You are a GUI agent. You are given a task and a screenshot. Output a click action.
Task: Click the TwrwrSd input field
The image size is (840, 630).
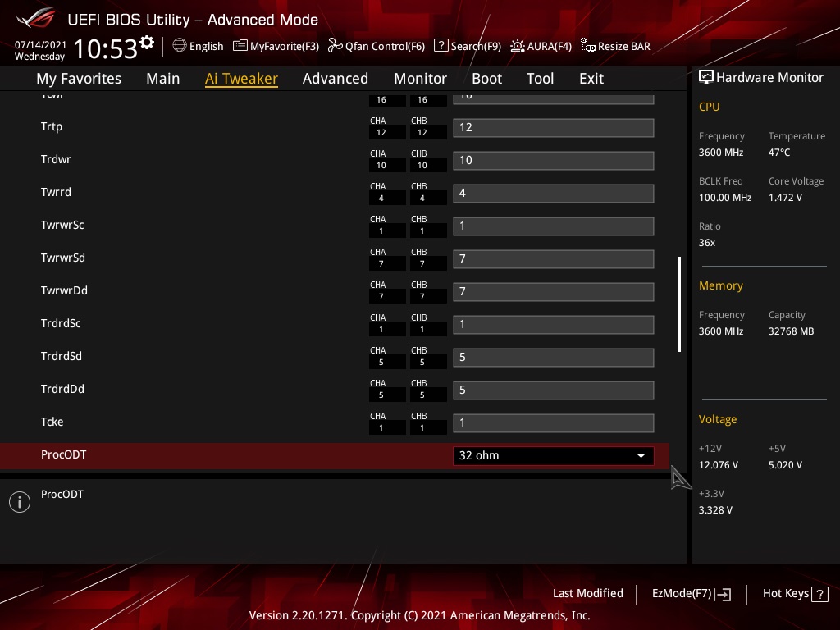pos(554,258)
